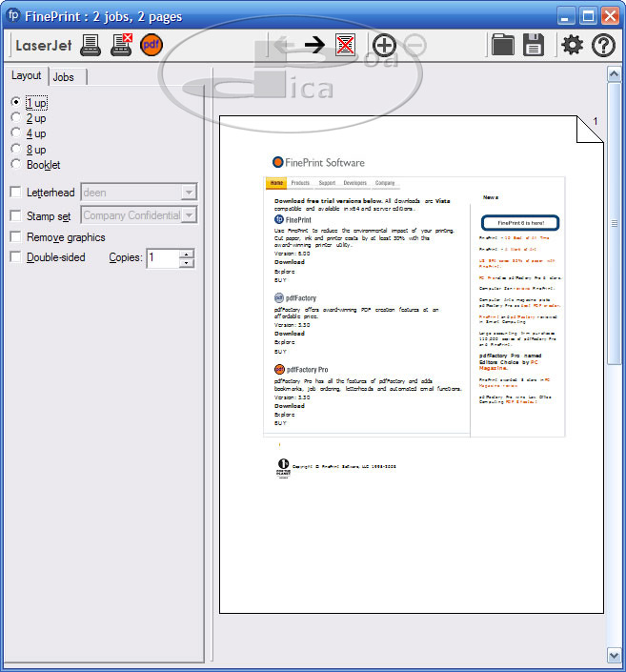This screenshot has height=672, width=626.
Task: Open the Stamp set dropdown
Action: (189, 215)
